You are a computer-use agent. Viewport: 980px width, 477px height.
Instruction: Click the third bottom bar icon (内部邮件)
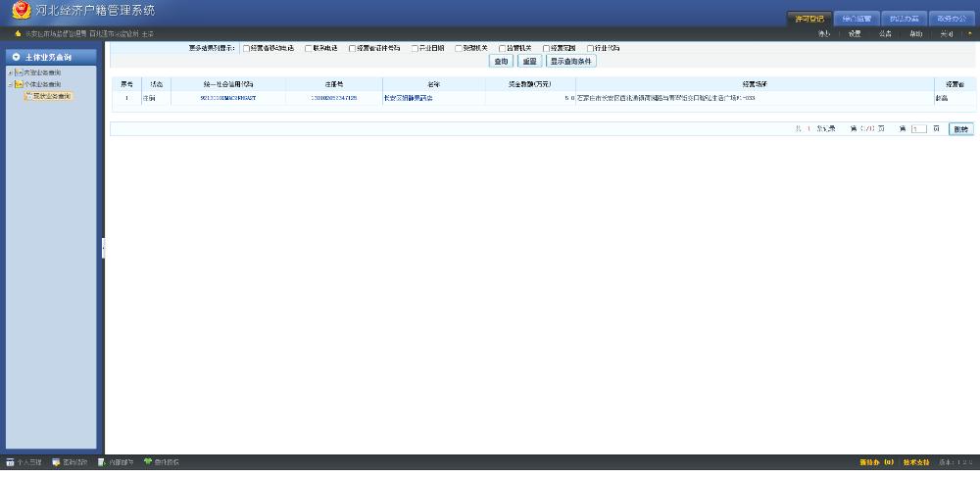point(102,461)
